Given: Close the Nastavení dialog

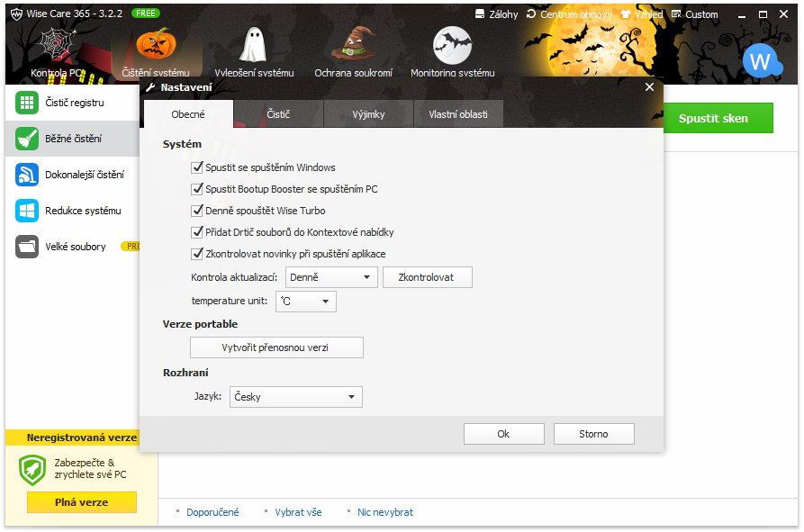Looking at the screenshot, I should pyautogui.click(x=649, y=87).
